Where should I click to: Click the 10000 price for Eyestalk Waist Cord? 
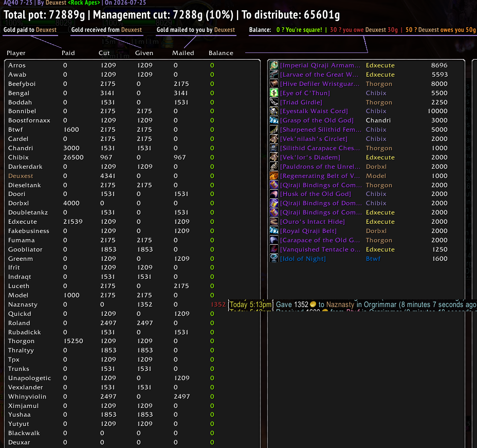437,111
